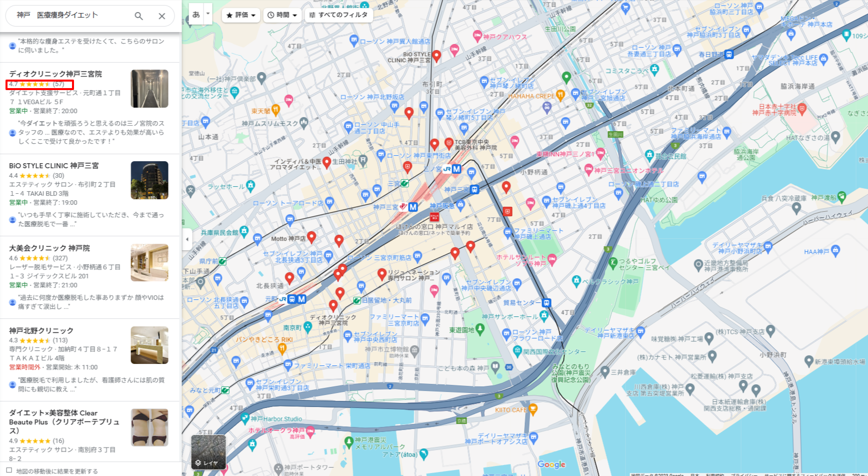
Task: Open the 時間 hours filter dropdown
Action: pos(282,15)
